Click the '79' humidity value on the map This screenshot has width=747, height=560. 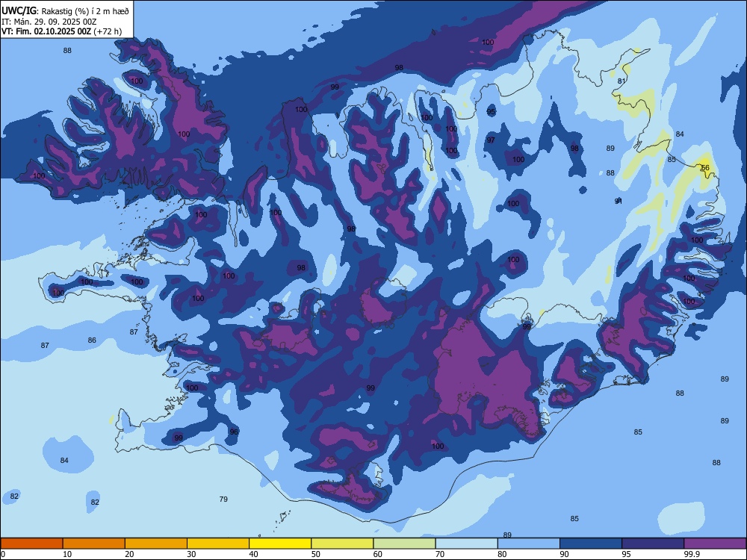tap(223, 499)
